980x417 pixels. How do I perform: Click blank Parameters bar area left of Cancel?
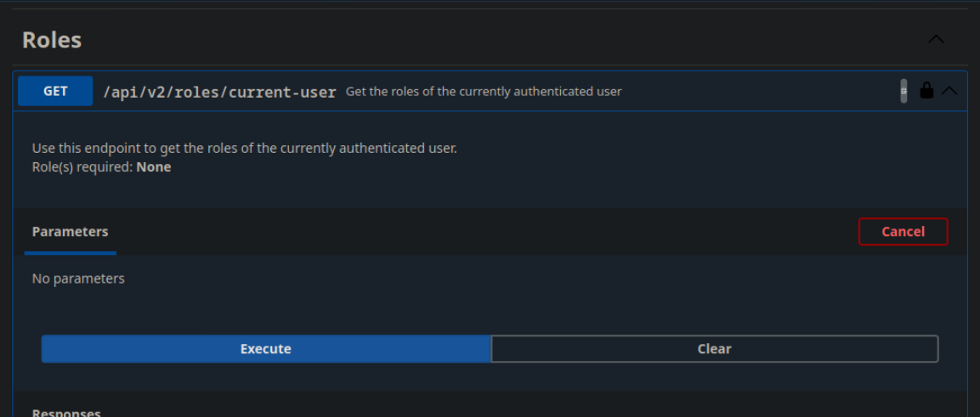coord(484,232)
